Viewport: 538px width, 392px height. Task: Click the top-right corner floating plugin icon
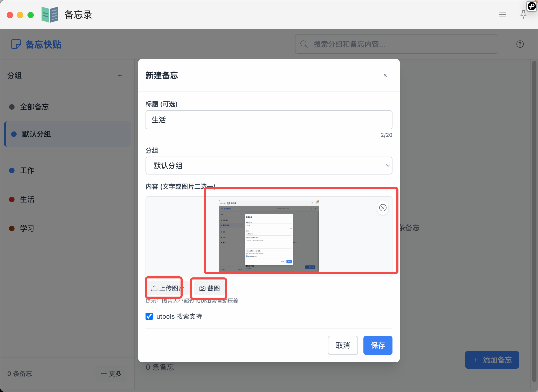(x=532, y=6)
